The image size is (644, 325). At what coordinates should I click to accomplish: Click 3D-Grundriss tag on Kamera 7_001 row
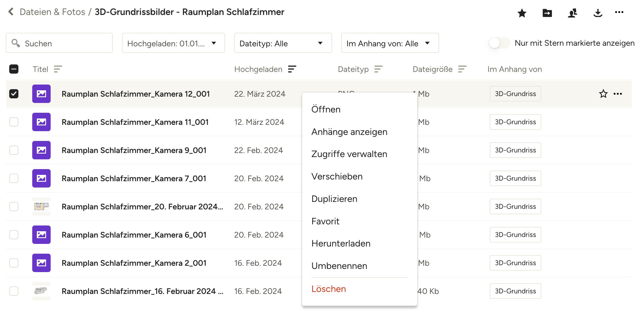[515, 178]
